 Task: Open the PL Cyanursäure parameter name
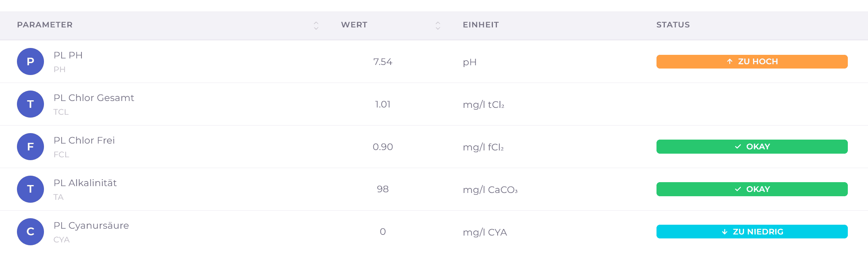coord(91,226)
